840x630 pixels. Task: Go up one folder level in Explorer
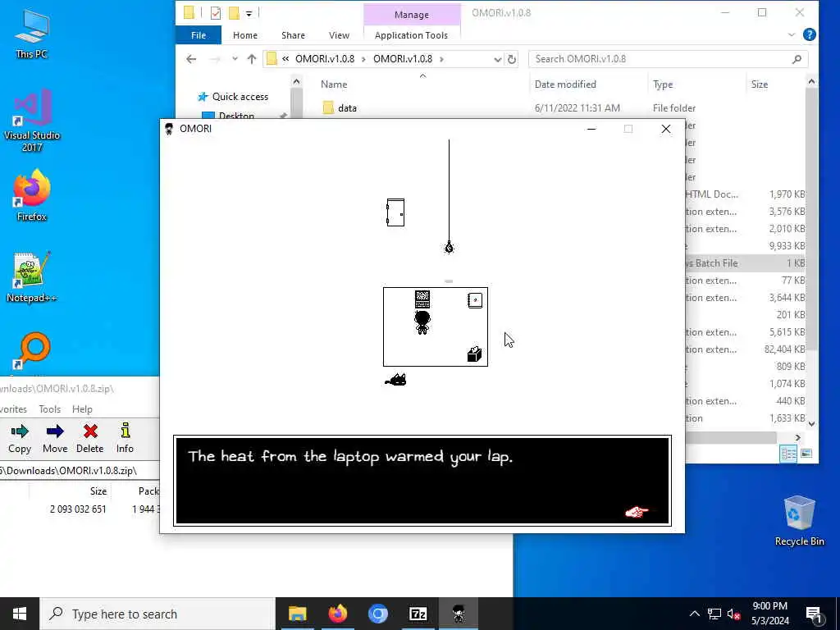[252, 59]
